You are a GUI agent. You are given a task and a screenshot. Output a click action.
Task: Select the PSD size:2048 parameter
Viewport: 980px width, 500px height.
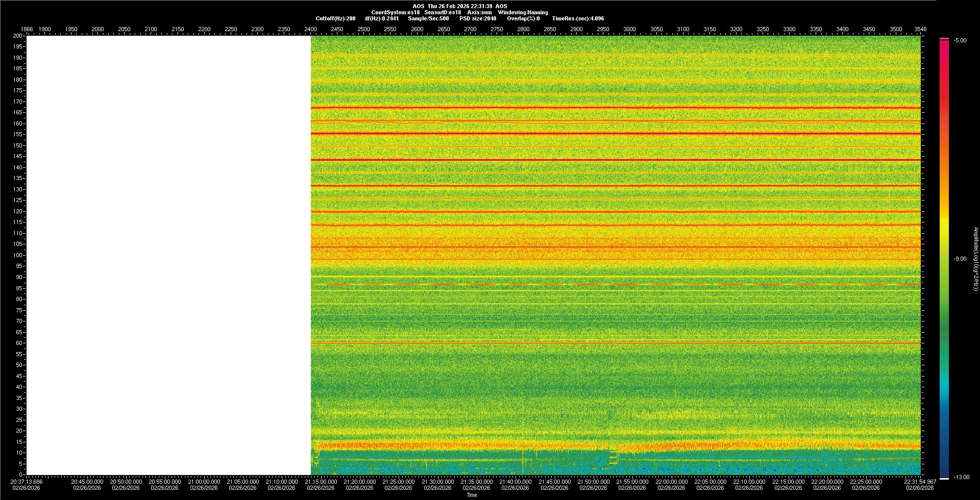[477, 18]
